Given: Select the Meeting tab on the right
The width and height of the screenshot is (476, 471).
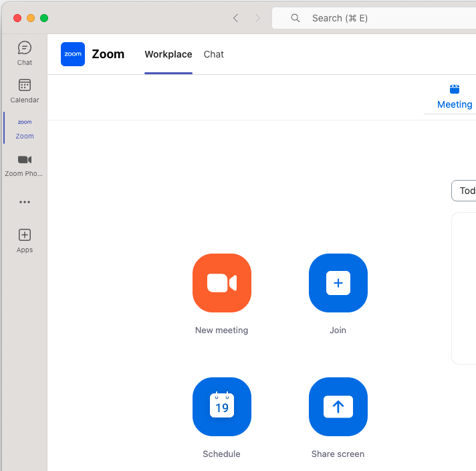Looking at the screenshot, I should tap(455, 97).
